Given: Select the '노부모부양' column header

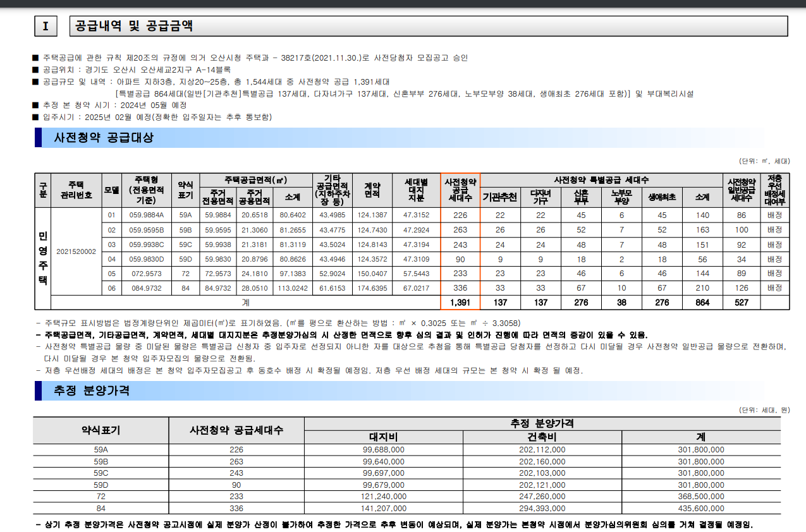Looking at the screenshot, I should [x=621, y=197].
